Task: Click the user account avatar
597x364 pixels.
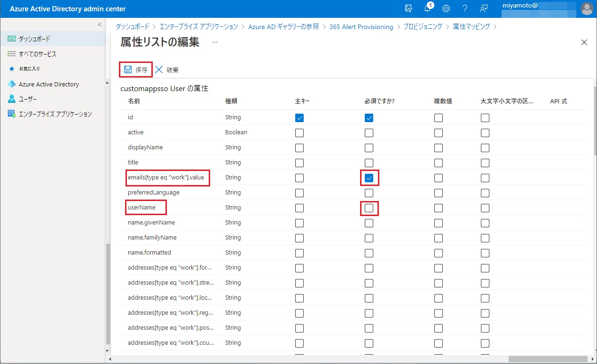Action: point(587,8)
